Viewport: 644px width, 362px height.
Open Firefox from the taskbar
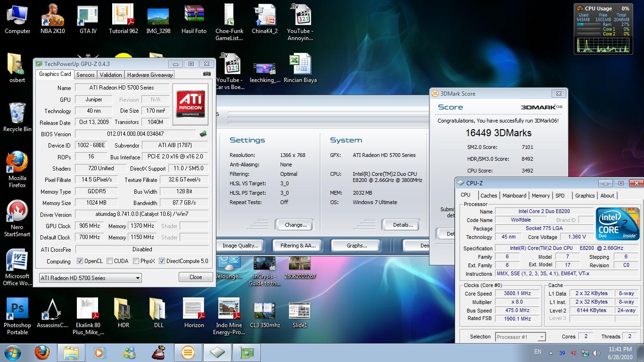coord(42,353)
